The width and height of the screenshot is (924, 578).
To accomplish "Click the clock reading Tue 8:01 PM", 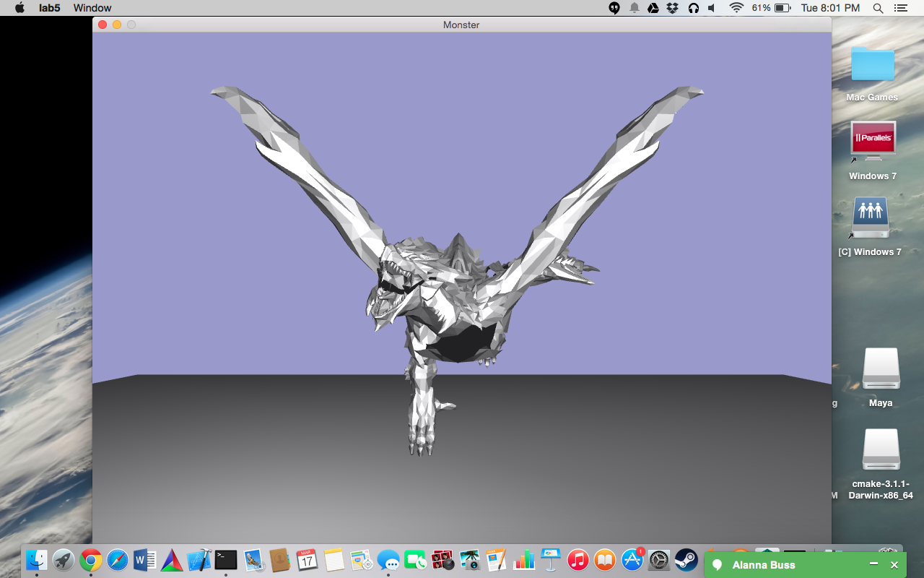I will tap(831, 8).
